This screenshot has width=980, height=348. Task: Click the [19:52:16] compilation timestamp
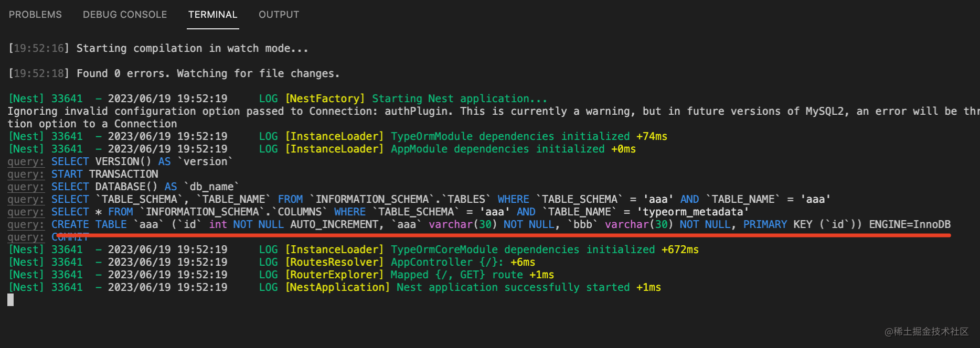click(39, 48)
